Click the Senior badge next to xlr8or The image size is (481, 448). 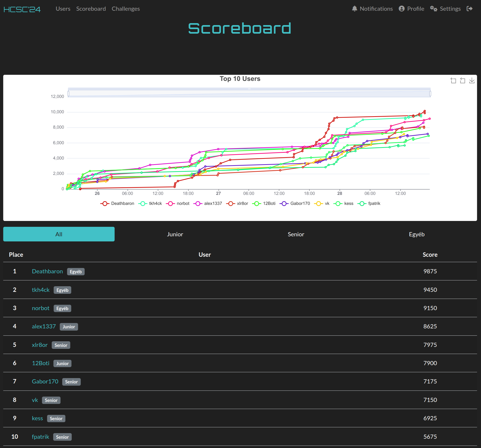[x=61, y=345]
